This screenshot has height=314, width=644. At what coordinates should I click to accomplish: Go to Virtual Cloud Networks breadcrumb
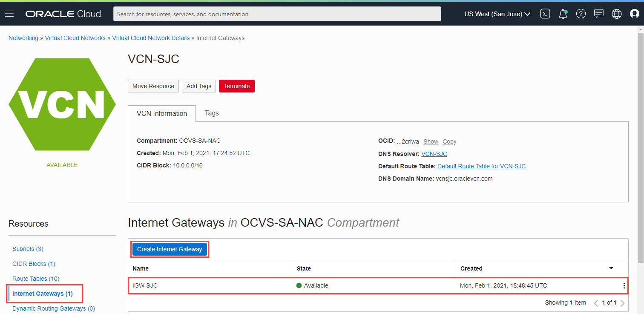point(75,38)
